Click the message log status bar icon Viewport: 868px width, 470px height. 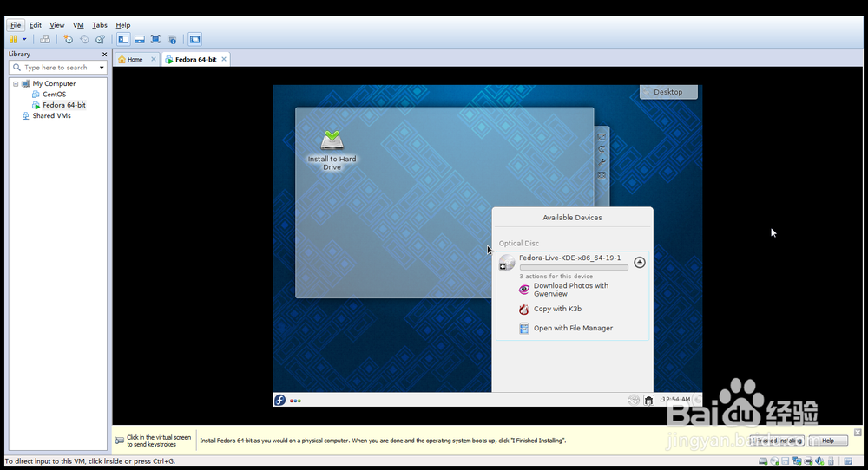tap(848, 461)
